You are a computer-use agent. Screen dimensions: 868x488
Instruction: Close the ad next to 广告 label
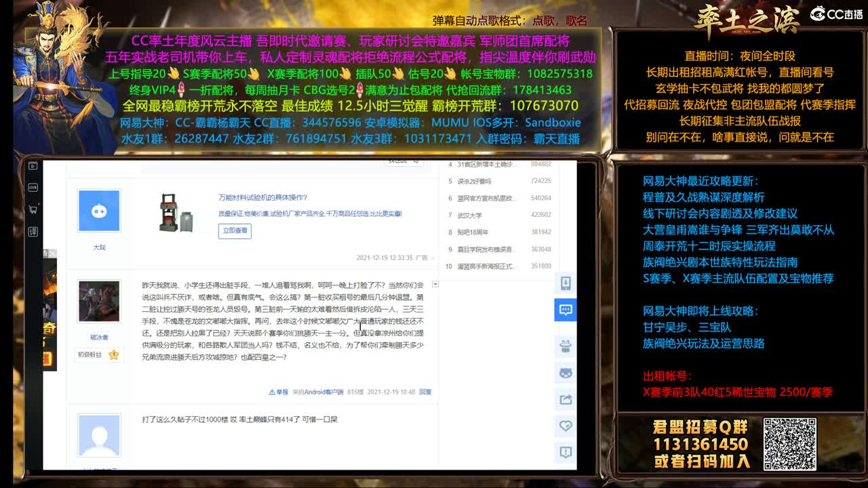click(x=434, y=258)
